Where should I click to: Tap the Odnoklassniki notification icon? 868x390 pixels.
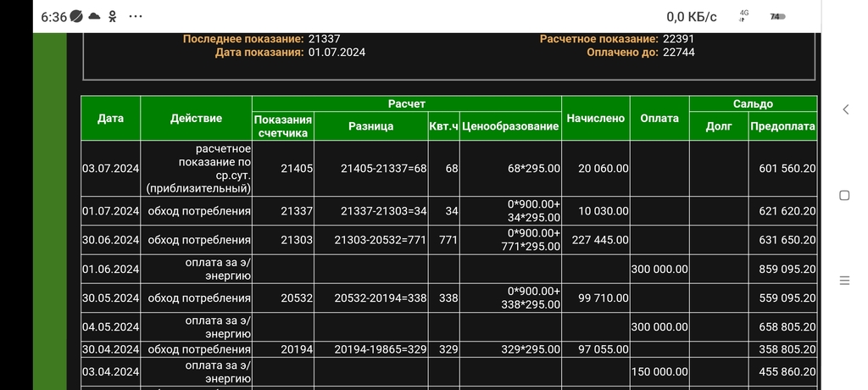[113, 17]
